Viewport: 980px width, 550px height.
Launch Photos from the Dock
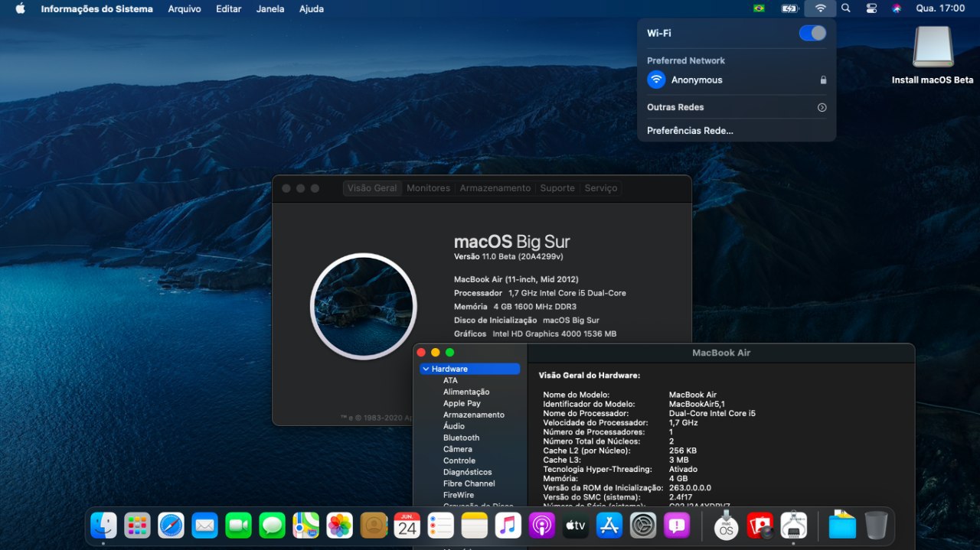point(340,526)
